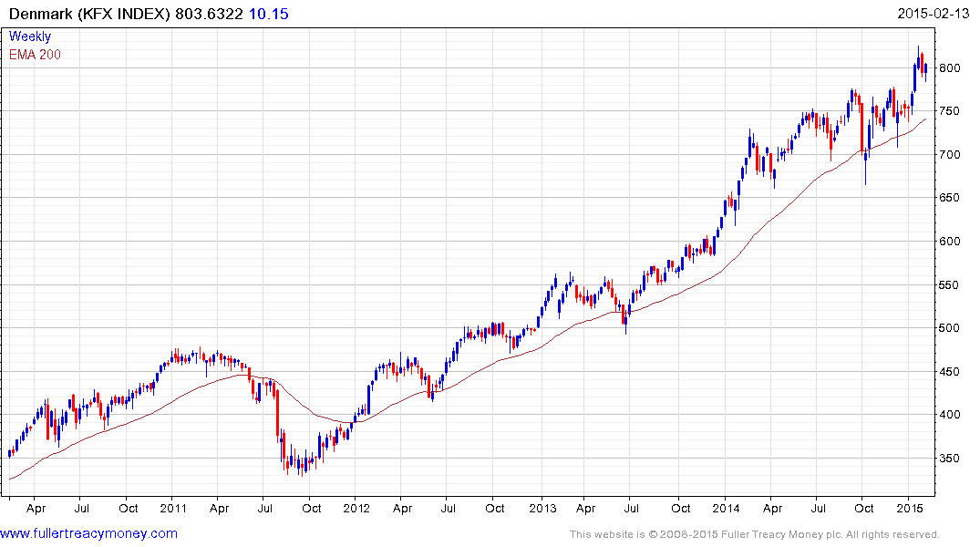The height and width of the screenshot is (547, 980).
Task: Click the 700 price axis label
Action: tap(950, 154)
